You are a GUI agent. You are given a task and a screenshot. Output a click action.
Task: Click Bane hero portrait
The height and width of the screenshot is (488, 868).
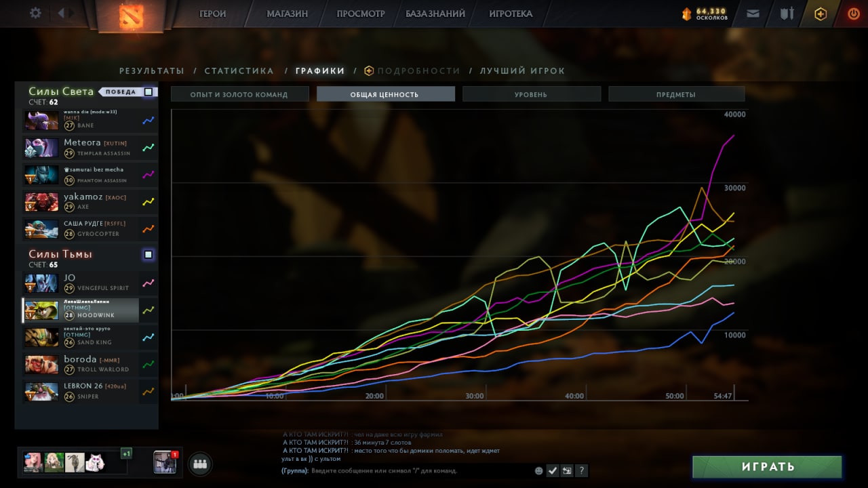[x=41, y=121]
